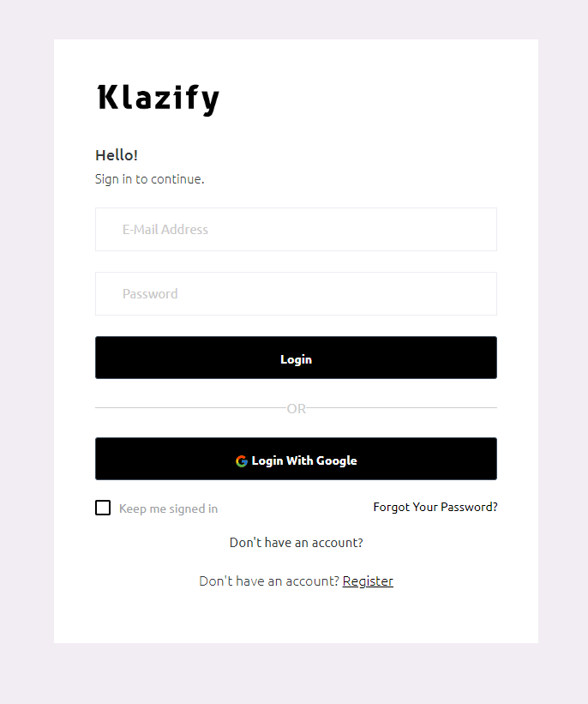Focus the E-Mail Address field
The height and width of the screenshot is (704, 588).
296,230
